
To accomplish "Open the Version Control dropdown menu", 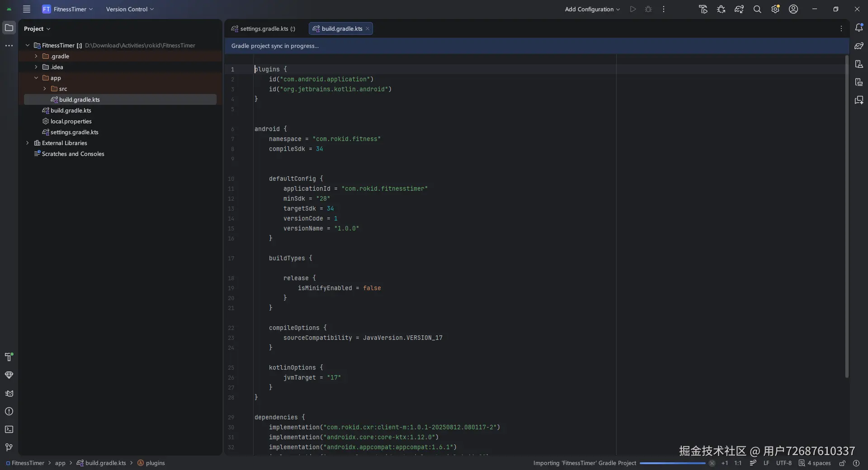I will point(130,9).
